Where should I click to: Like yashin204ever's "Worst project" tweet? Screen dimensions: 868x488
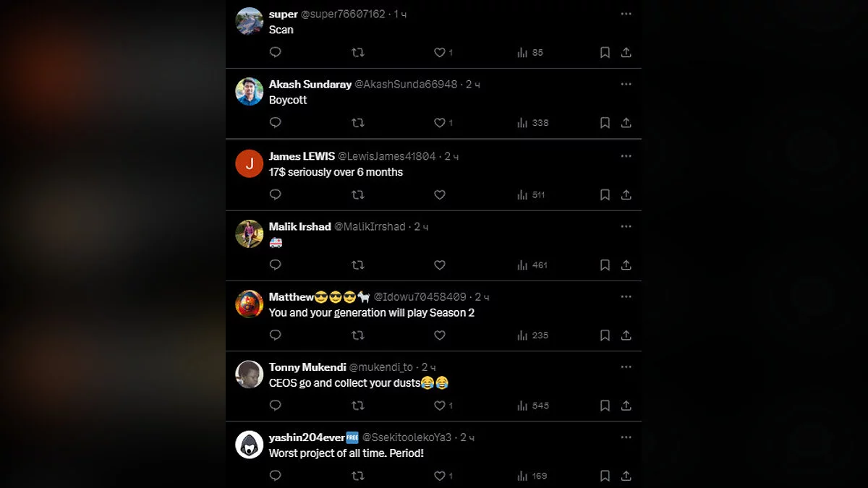click(x=439, y=476)
